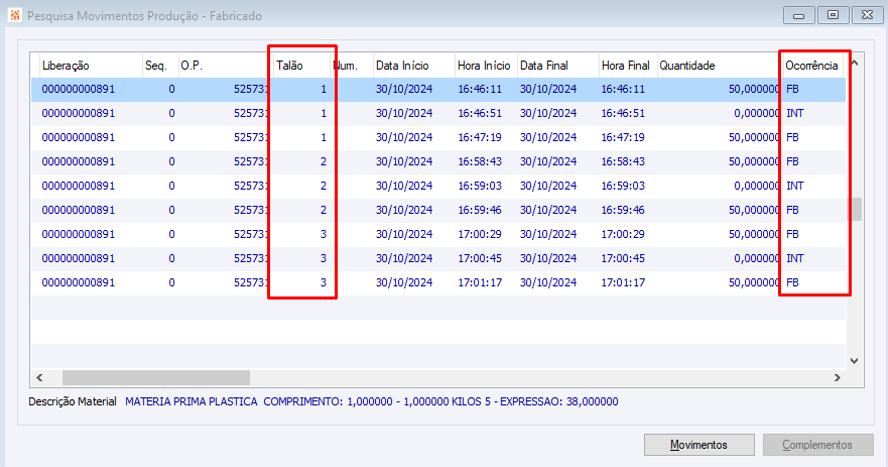The width and height of the screenshot is (888, 467).
Task: Click the horizontal scrollbar thumb
Action: (x=156, y=378)
